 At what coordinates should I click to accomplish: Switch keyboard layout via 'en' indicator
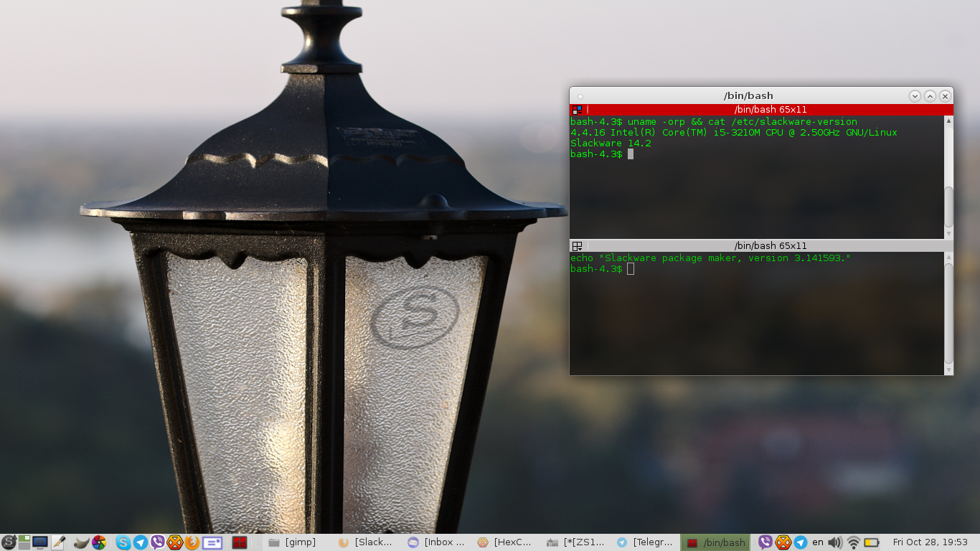818,542
